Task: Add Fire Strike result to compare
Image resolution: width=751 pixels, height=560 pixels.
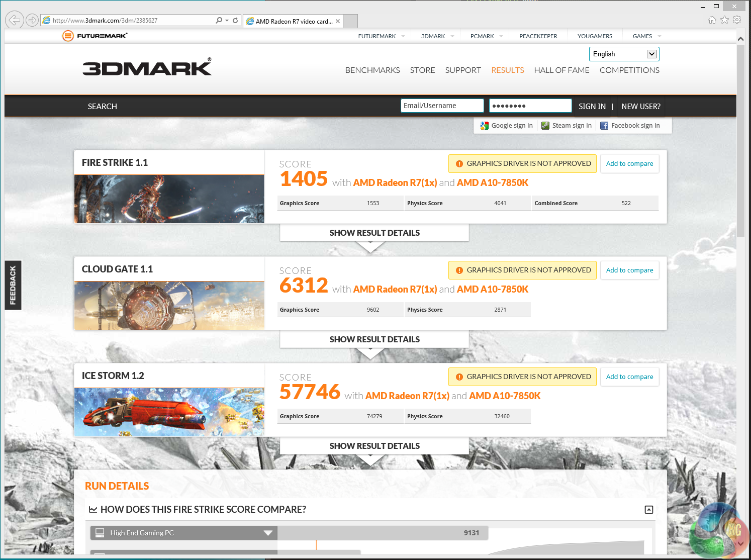Action: pyautogui.click(x=629, y=164)
